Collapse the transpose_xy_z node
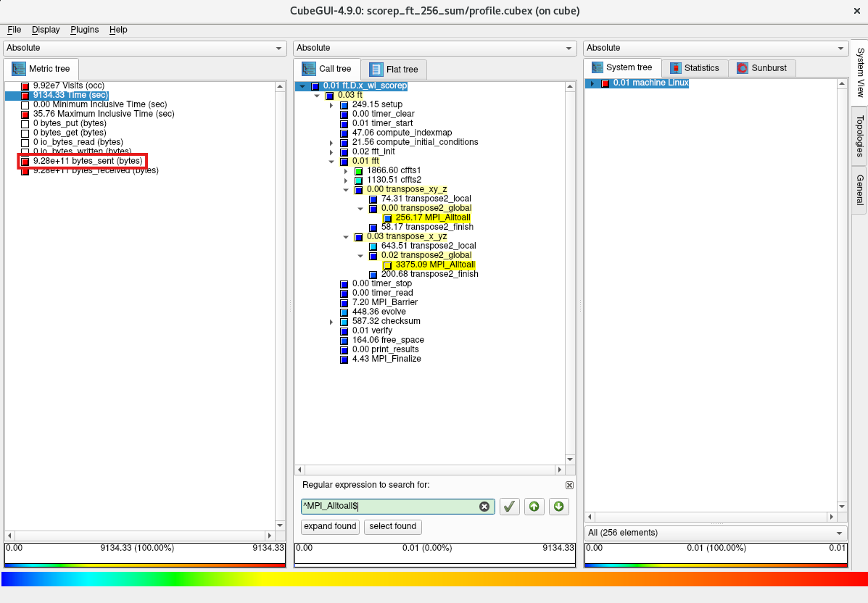The width and height of the screenshot is (868, 603). pos(346,190)
